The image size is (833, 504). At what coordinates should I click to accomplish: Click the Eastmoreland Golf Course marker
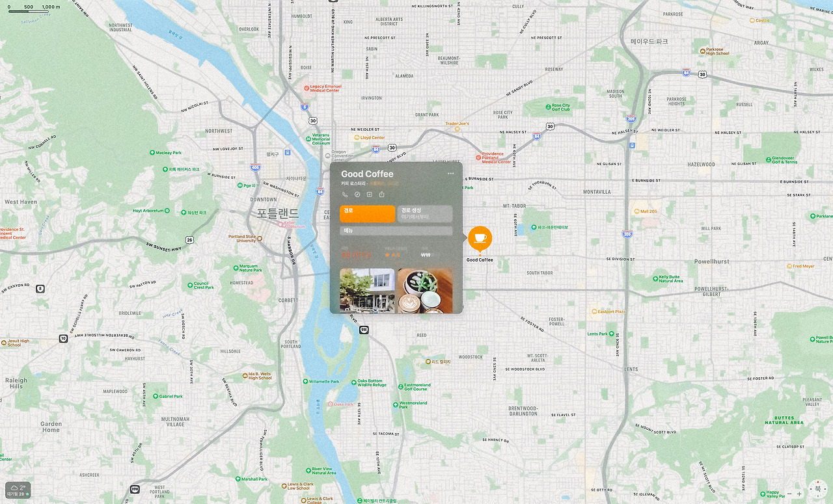pos(401,386)
